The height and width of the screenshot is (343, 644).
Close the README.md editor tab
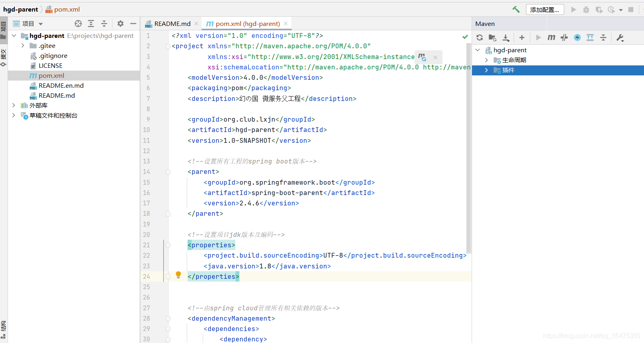196,24
